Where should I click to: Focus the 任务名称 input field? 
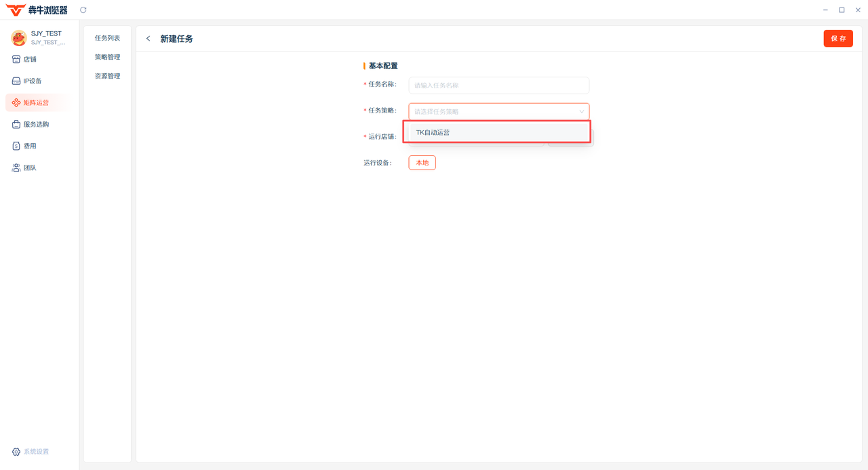tap(498, 85)
